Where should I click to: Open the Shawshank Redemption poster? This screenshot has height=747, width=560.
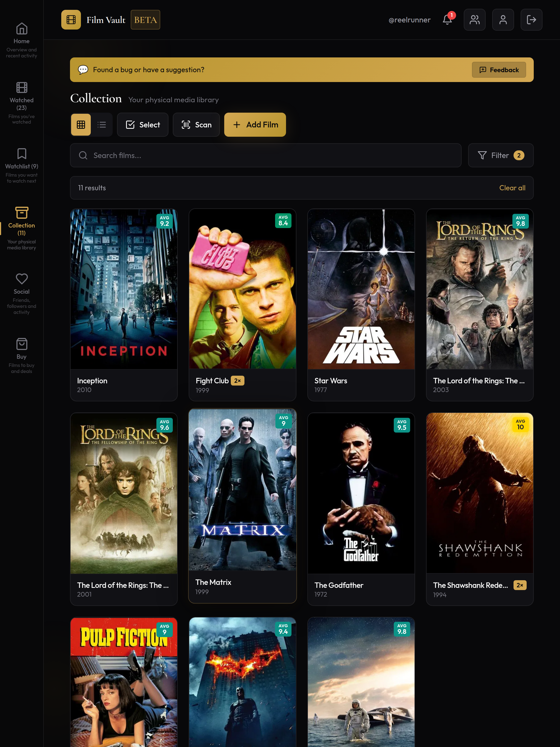click(x=480, y=493)
